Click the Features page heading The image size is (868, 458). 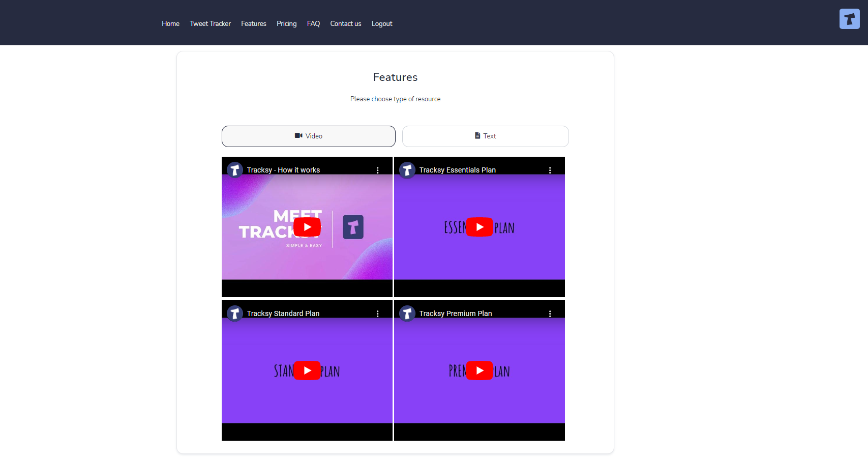coord(395,77)
